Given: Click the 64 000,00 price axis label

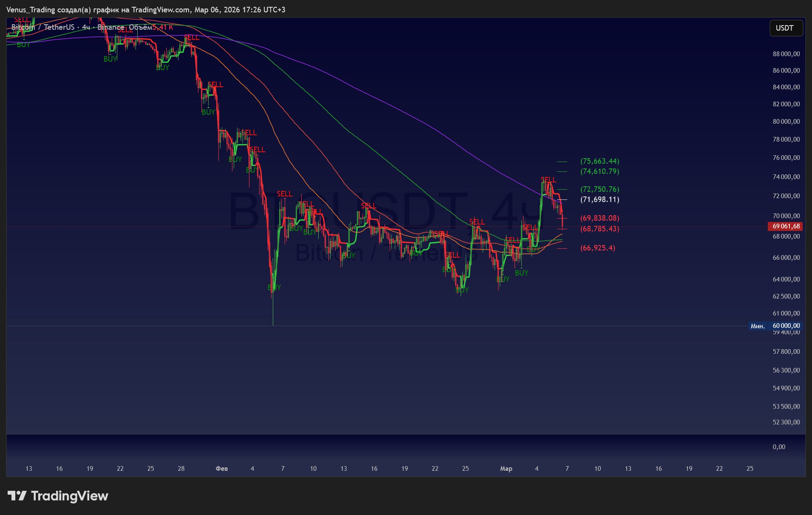Looking at the screenshot, I should pyautogui.click(x=786, y=279).
